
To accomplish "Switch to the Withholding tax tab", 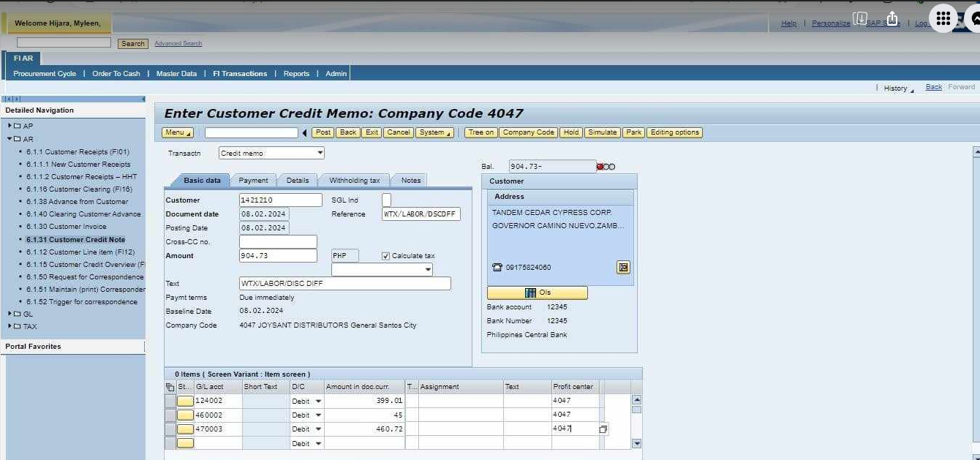I will 354,181.
